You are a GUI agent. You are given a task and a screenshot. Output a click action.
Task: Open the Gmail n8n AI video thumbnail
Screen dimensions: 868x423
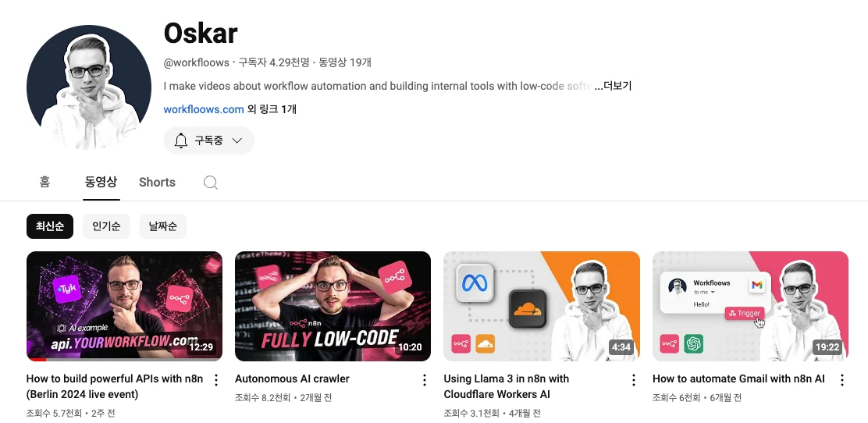click(x=750, y=306)
